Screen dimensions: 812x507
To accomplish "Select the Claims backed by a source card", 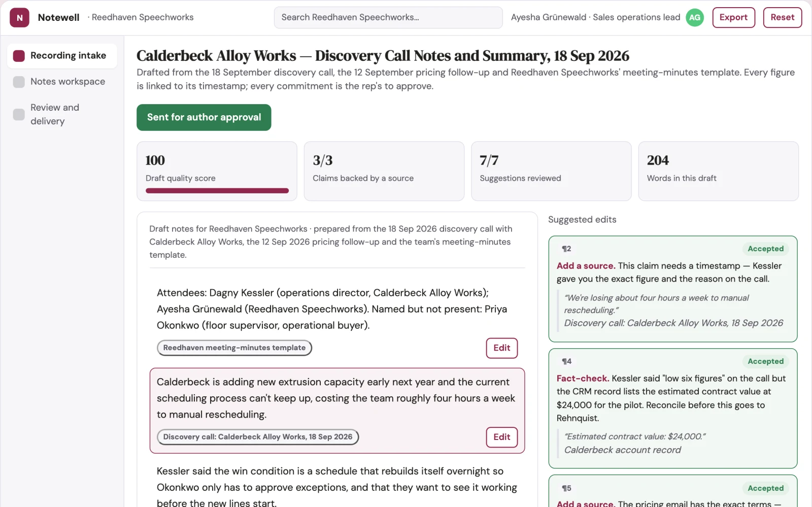I will [384, 171].
